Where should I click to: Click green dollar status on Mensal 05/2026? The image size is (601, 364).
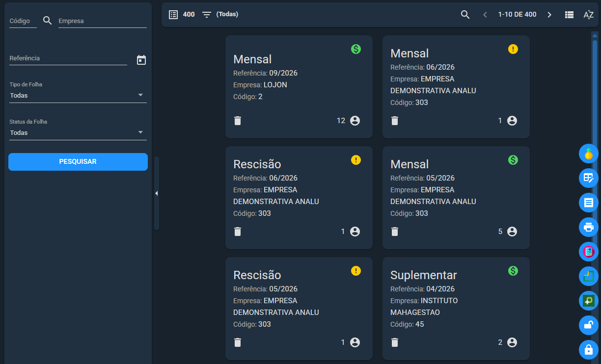tap(513, 160)
